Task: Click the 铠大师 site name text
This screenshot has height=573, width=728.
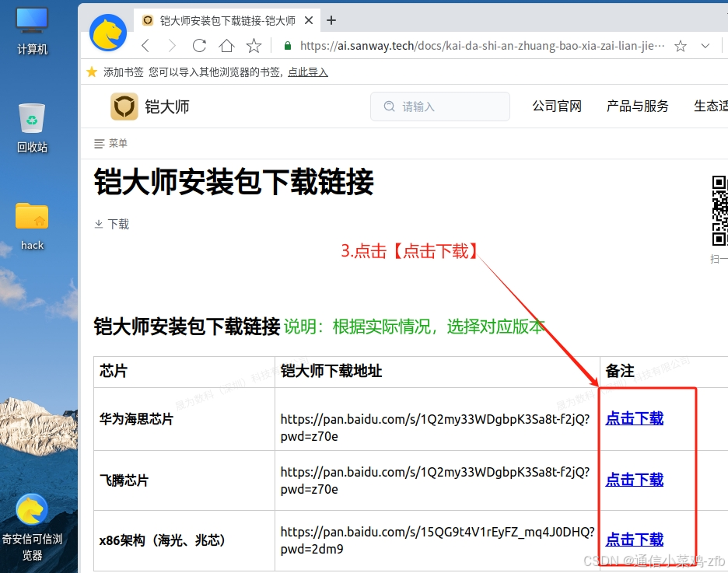Action: coord(167,107)
